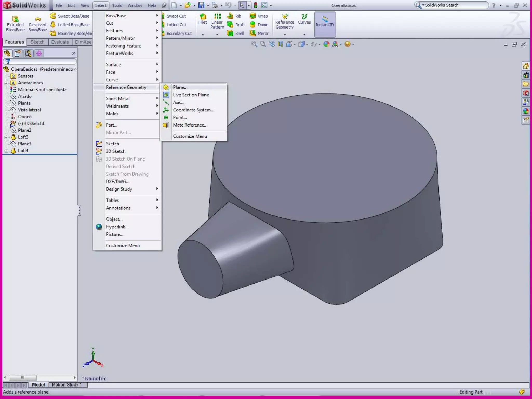
Task: Choose Plane... from the submenu
Action: click(x=180, y=87)
